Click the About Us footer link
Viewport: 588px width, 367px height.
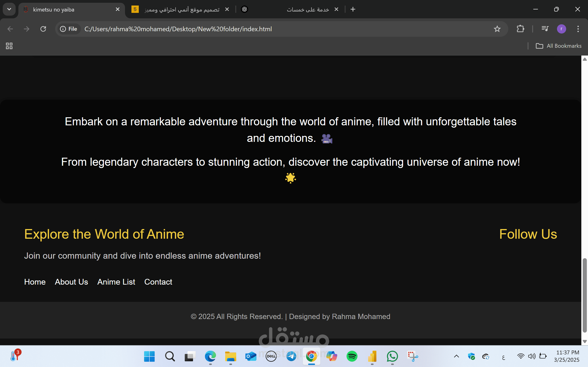click(x=71, y=282)
